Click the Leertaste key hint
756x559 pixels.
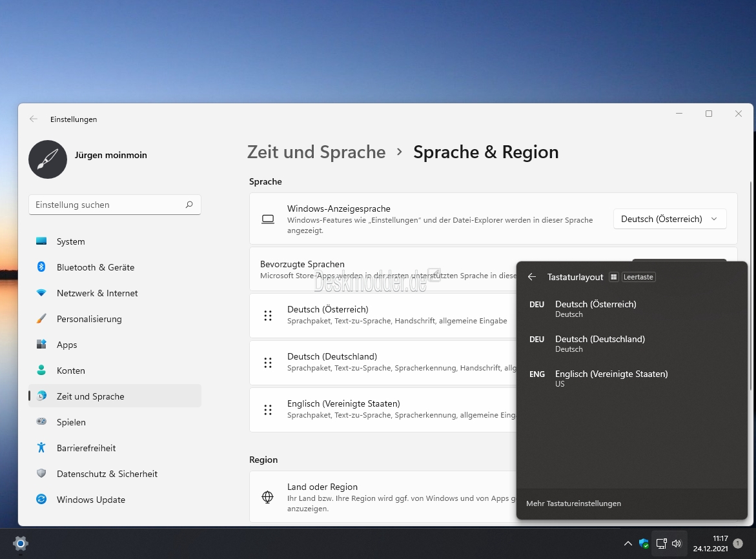[x=639, y=277]
